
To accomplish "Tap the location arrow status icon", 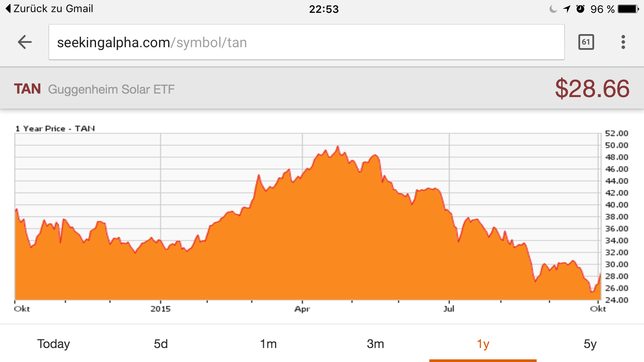I will (x=567, y=9).
